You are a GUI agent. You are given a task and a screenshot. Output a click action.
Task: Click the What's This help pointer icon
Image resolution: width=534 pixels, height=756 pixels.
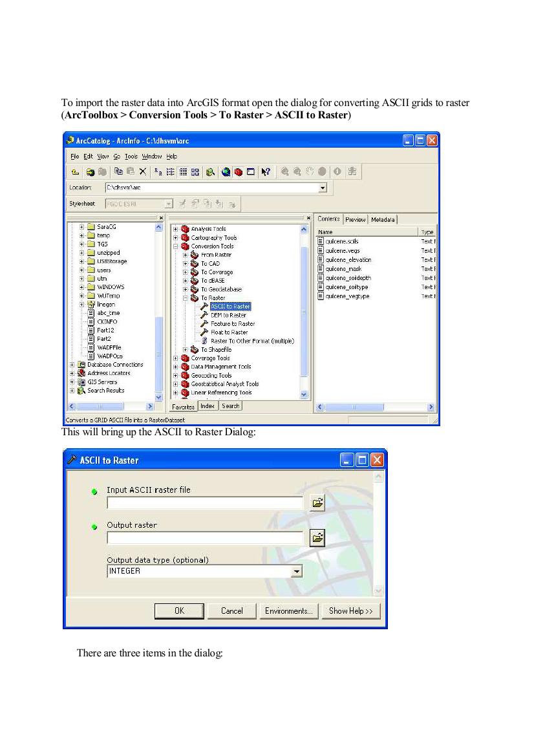266,171
